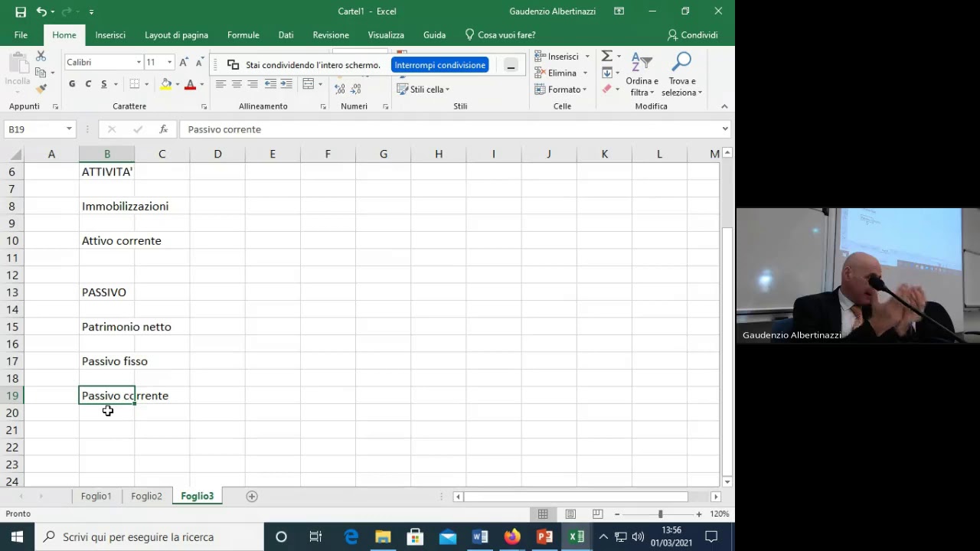The image size is (980, 551).
Task: Open Firefox from the taskbar
Action: (x=512, y=536)
